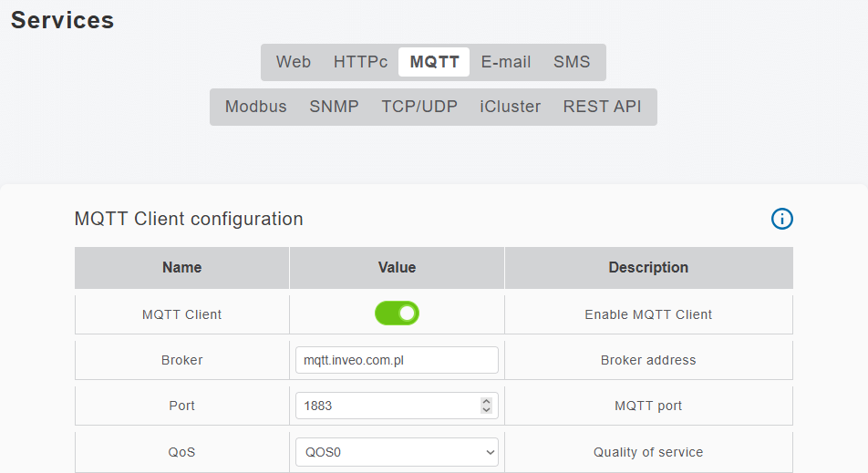Open the REST API tab
Viewport: 868px width, 473px height.
pyautogui.click(x=602, y=107)
